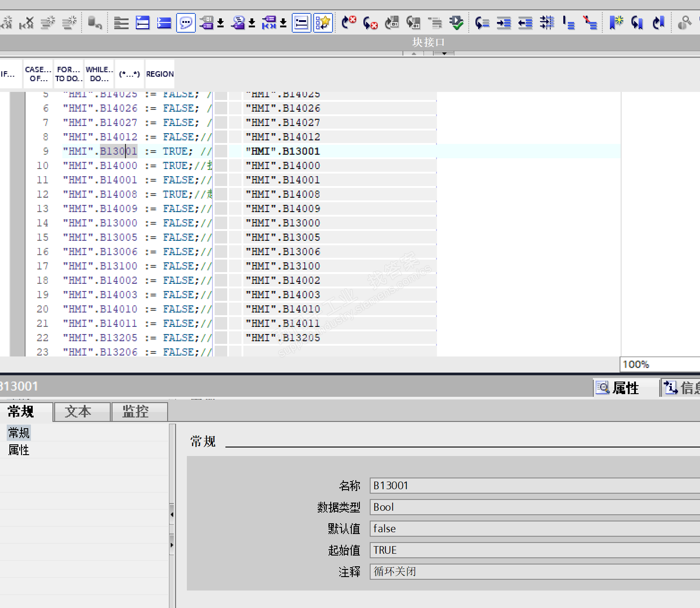Insert FOR...TO DO instruction template
700x608 pixels.
click(x=69, y=74)
